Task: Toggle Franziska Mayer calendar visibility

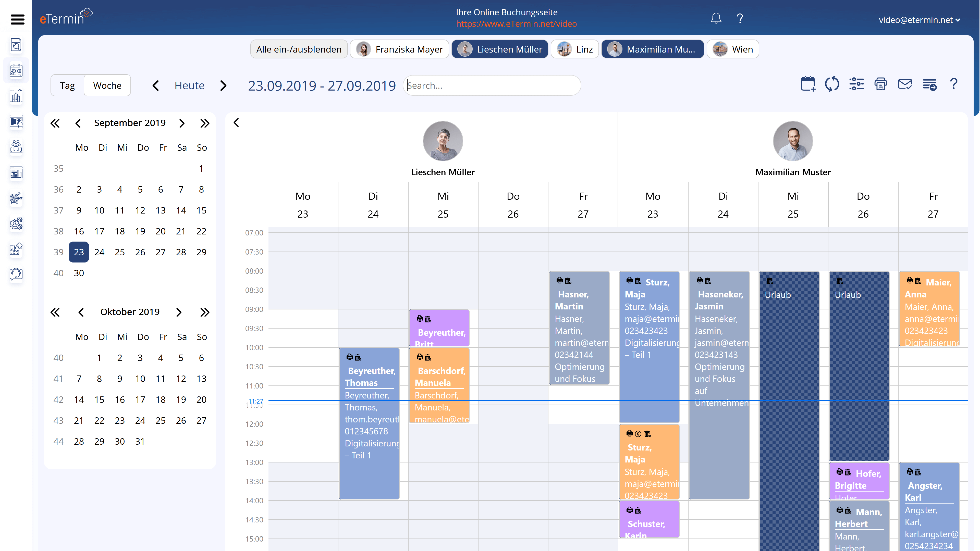Action: [x=399, y=49]
